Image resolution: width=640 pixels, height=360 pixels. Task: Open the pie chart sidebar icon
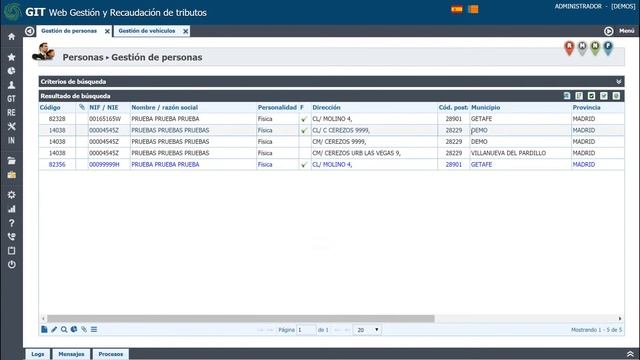11,71
